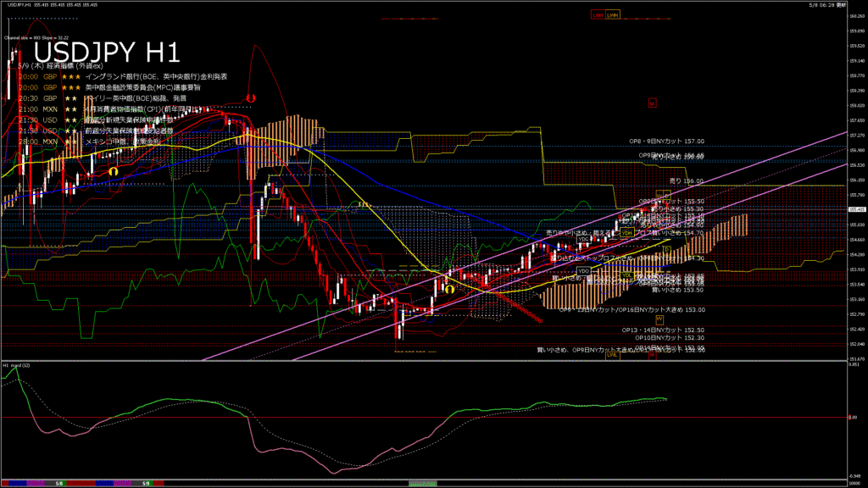
Task: Click the H1 macd(12) indicator label
Action: coord(18,365)
